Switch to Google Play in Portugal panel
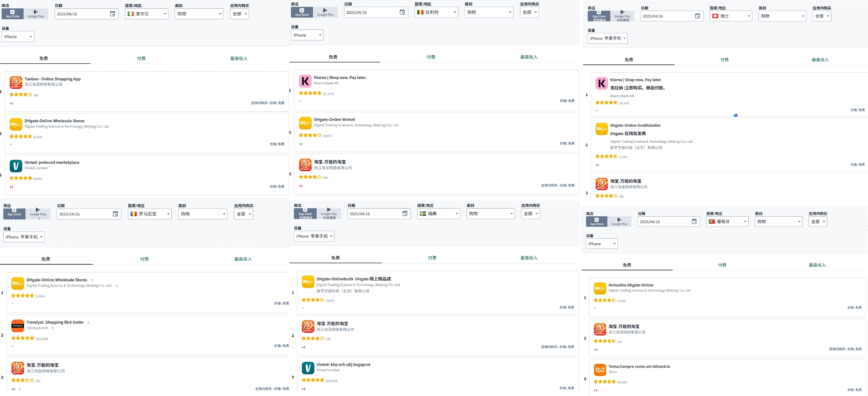Viewport: 868px width, 396px height. [619, 222]
